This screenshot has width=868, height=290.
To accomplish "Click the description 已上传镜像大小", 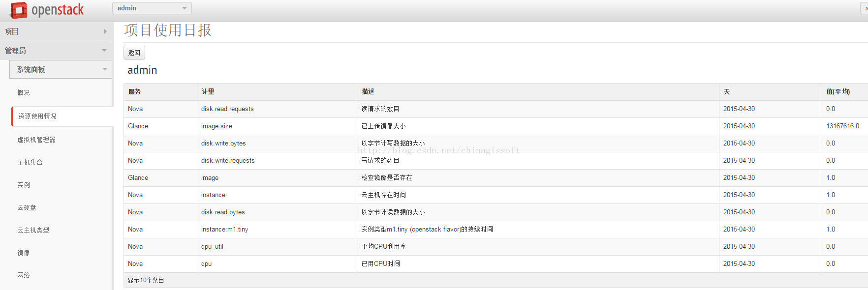I will tap(383, 126).
